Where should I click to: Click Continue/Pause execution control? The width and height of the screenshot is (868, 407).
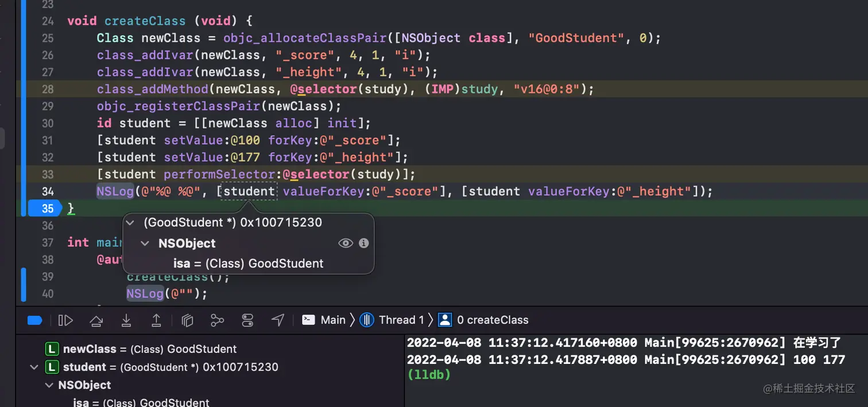point(65,320)
